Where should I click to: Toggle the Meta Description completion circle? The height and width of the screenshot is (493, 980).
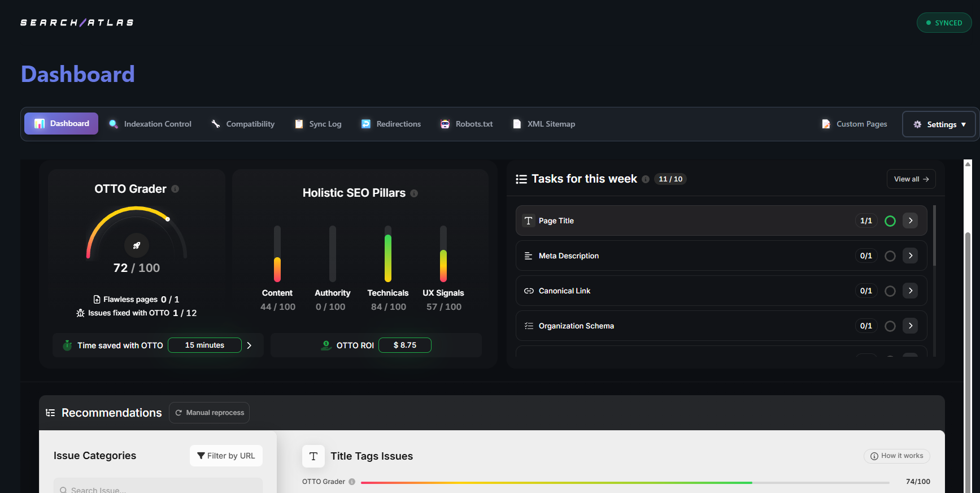[x=890, y=256]
